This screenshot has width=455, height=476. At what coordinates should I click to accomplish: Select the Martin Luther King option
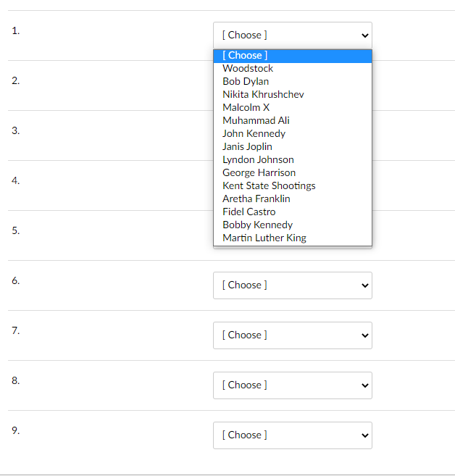pyautogui.click(x=264, y=238)
